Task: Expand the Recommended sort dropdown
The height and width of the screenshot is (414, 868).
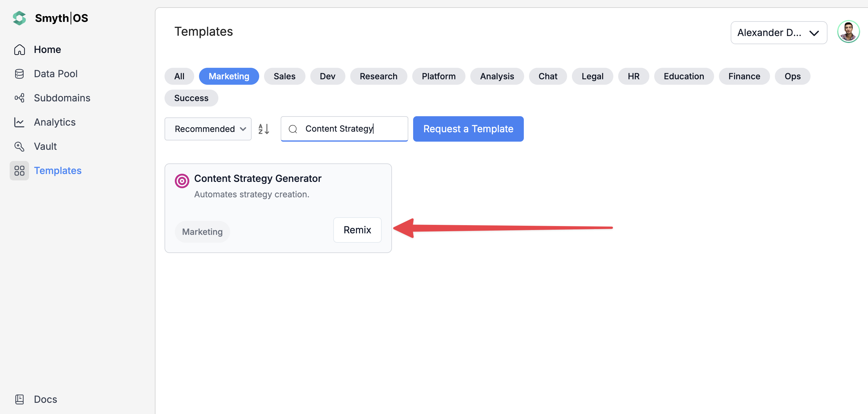Action: (x=208, y=129)
